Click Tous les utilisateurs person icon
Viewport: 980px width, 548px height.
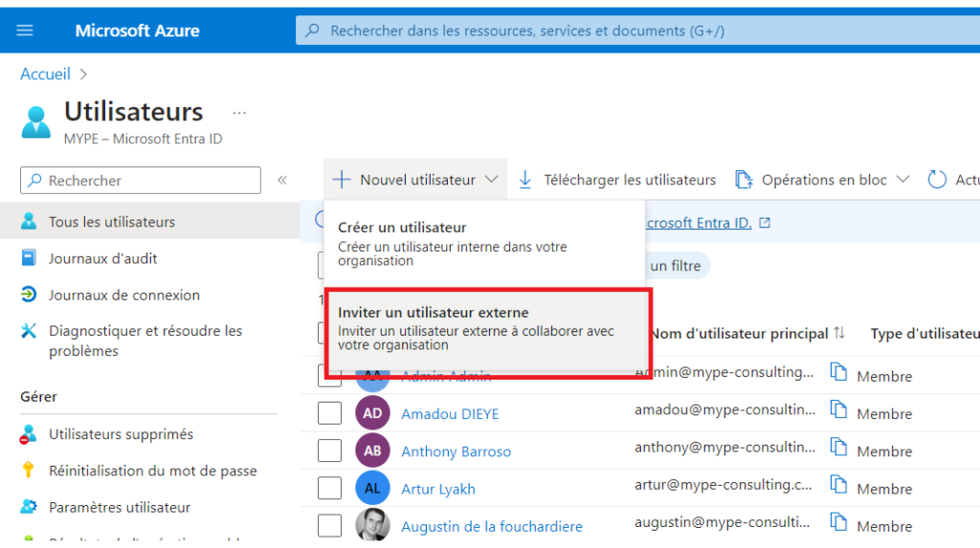click(x=29, y=221)
